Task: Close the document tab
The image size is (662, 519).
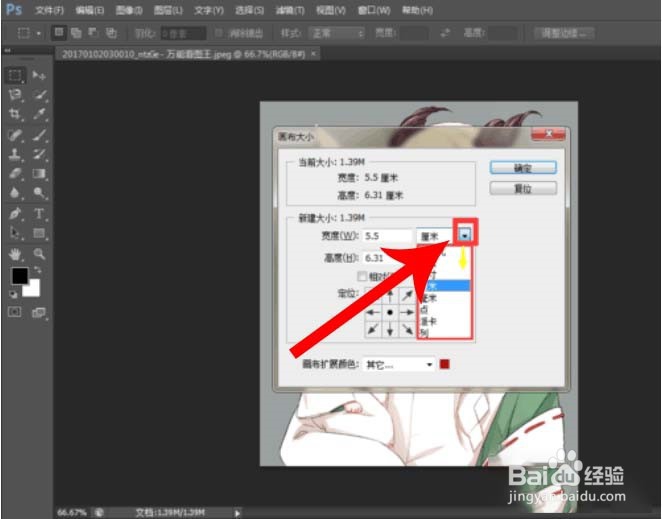Action: [314, 54]
